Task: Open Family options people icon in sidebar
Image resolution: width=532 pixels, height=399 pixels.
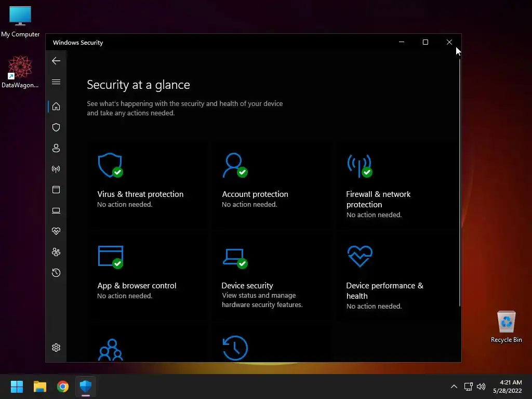Action: [56, 252]
